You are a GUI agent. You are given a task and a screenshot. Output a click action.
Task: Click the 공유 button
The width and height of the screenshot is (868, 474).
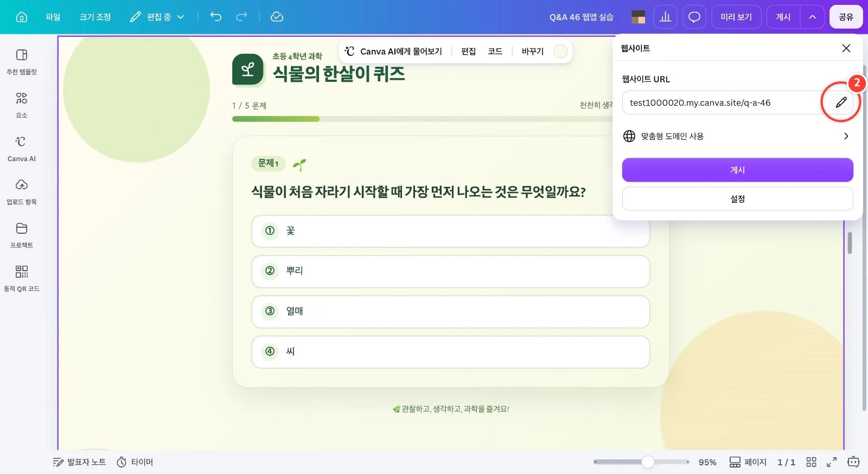pyautogui.click(x=846, y=17)
